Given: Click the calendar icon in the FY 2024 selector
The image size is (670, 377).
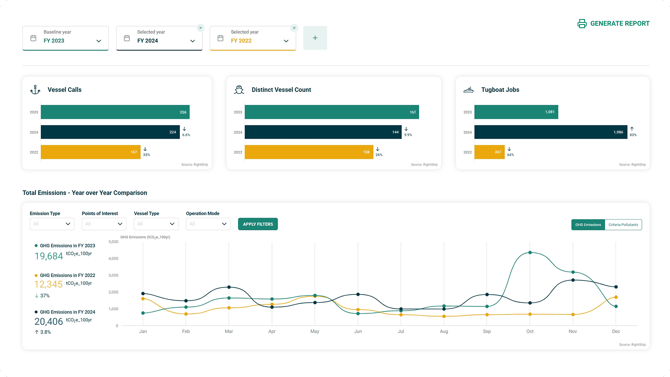Looking at the screenshot, I should click(x=127, y=38).
